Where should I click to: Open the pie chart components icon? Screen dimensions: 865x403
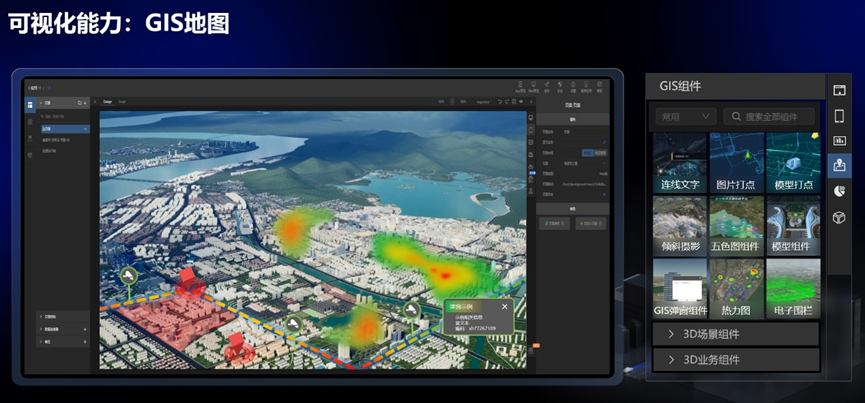[x=839, y=191]
